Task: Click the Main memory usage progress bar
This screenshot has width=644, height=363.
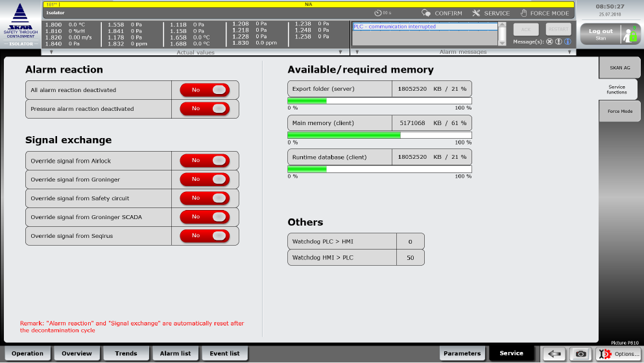Action: [379, 135]
